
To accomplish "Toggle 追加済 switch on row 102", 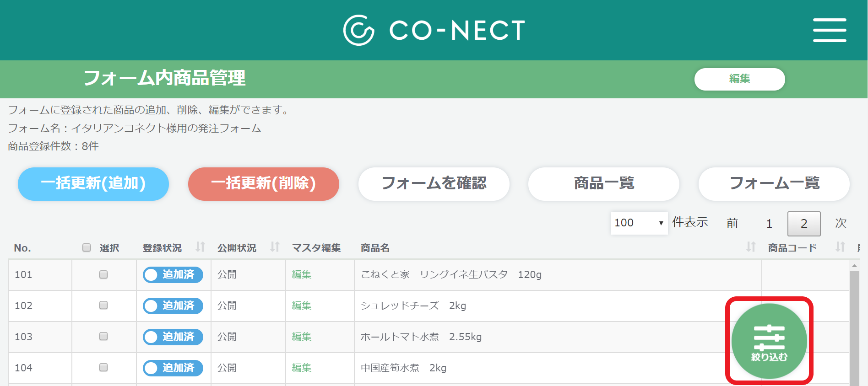I will click(173, 306).
